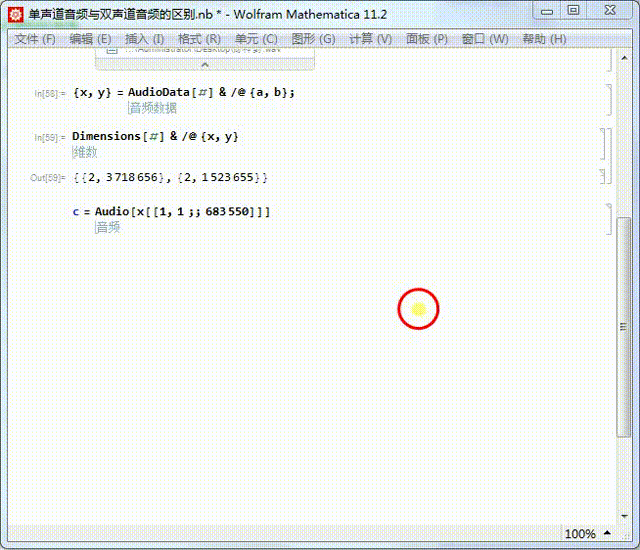Open the 图形 (G) menu
640x550 pixels.
click(x=313, y=39)
